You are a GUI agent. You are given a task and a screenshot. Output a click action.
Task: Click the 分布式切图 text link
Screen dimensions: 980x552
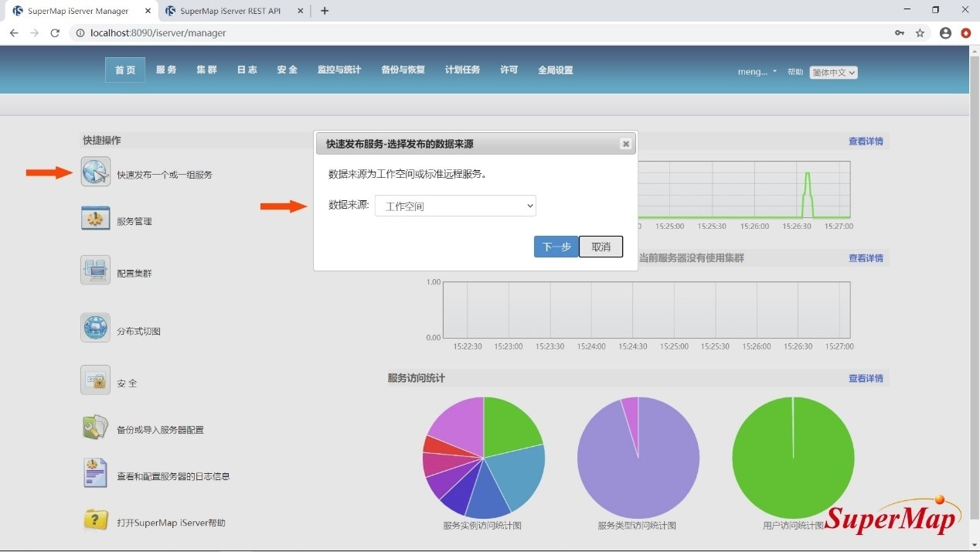(139, 331)
